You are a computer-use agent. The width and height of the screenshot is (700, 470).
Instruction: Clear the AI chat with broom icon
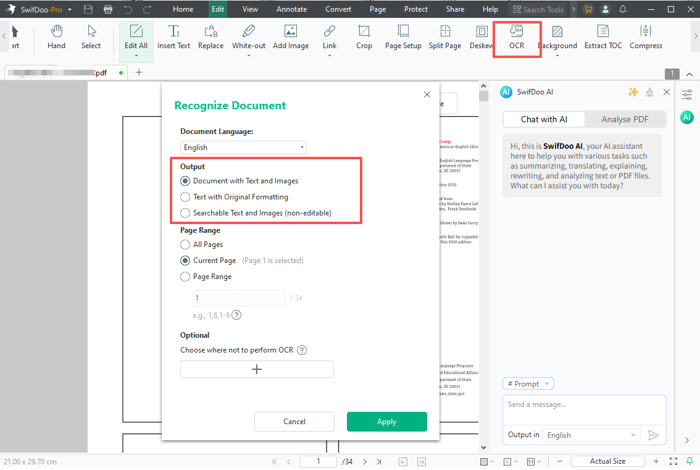tap(650, 92)
